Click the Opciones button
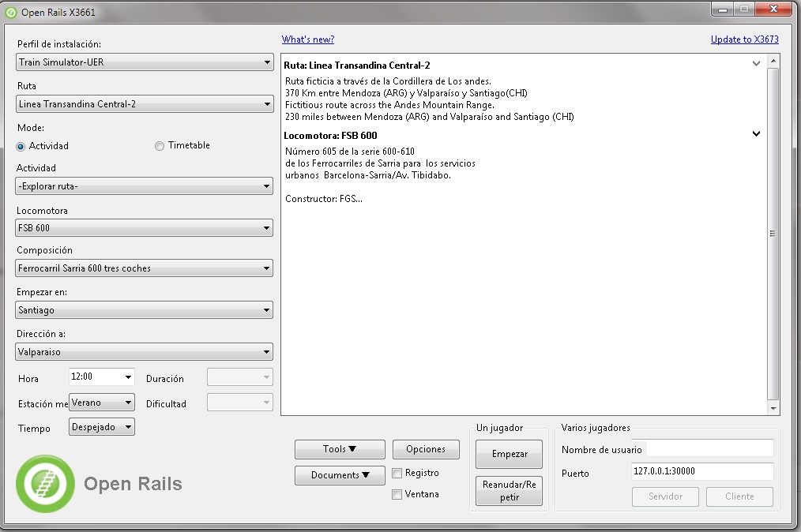Image resolution: width=801 pixels, height=532 pixels. 426,449
